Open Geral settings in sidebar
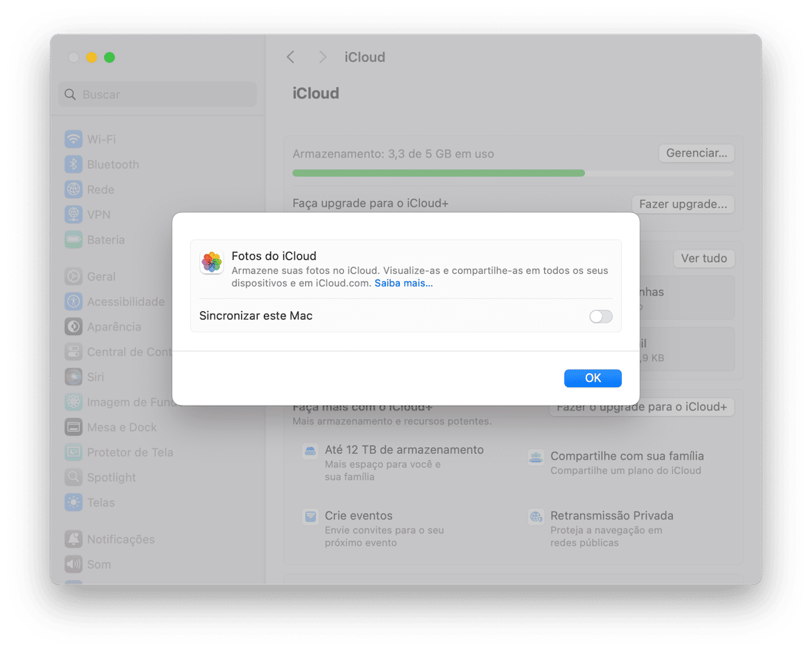 click(x=101, y=276)
